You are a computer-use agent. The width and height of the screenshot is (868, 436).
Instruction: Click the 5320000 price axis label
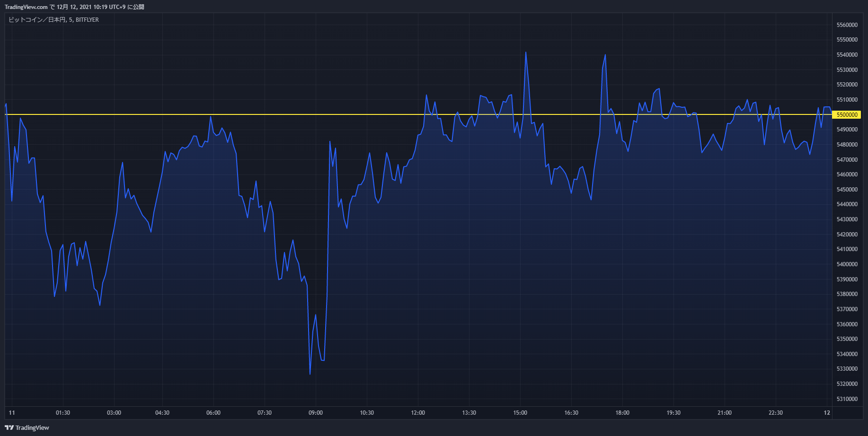pyautogui.click(x=847, y=384)
